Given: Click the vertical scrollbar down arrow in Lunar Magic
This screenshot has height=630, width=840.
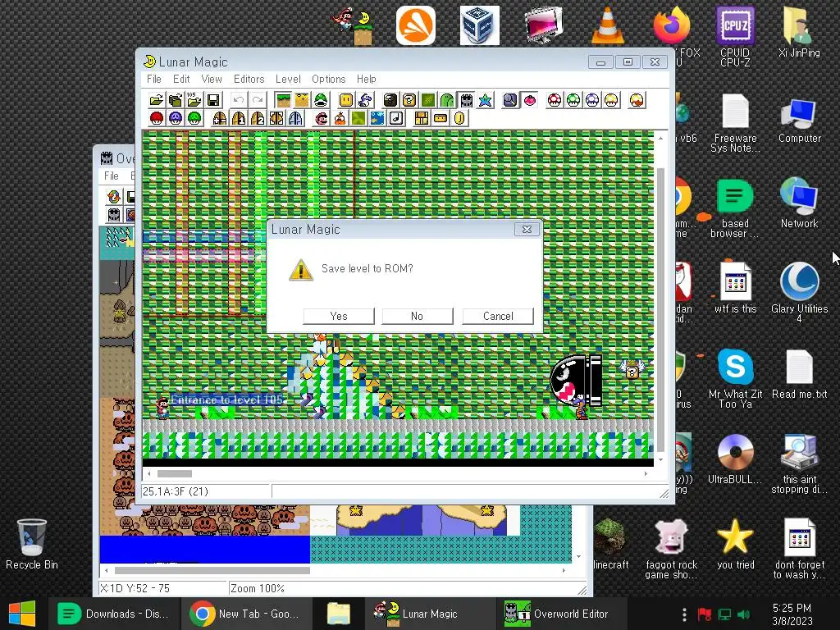Looking at the screenshot, I should [x=660, y=459].
